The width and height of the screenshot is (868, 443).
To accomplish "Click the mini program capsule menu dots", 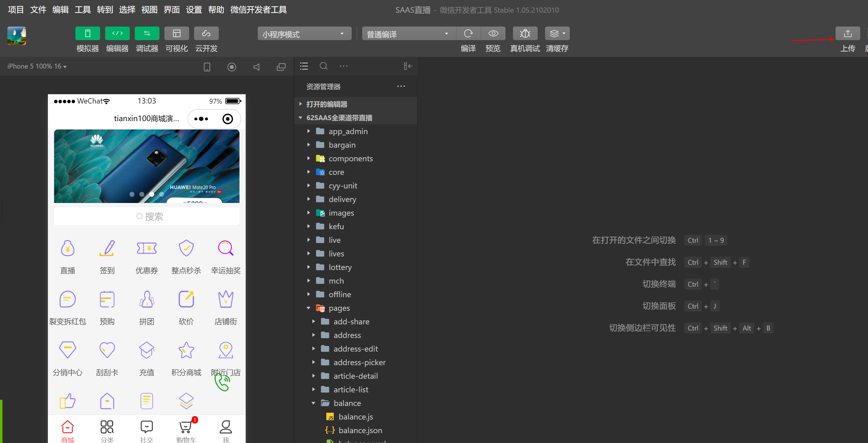I will tap(201, 119).
